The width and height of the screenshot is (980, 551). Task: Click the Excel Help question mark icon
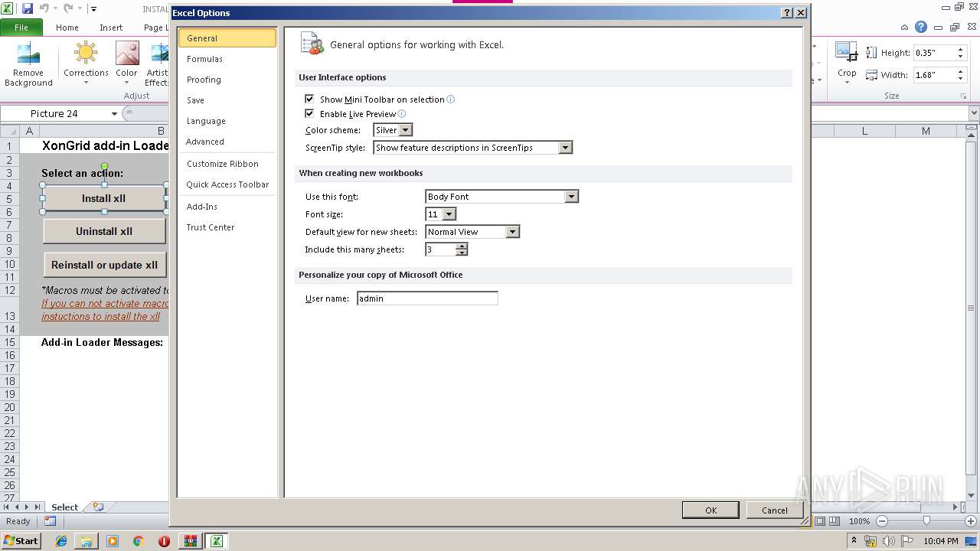tap(921, 27)
